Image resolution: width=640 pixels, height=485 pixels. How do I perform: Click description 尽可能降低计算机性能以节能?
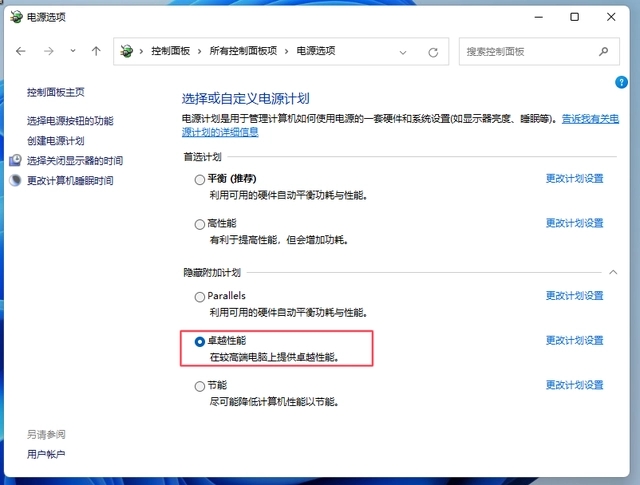[274, 402]
